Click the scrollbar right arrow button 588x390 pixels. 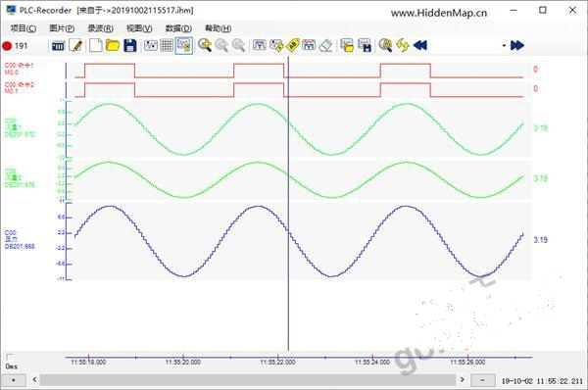coord(462,380)
